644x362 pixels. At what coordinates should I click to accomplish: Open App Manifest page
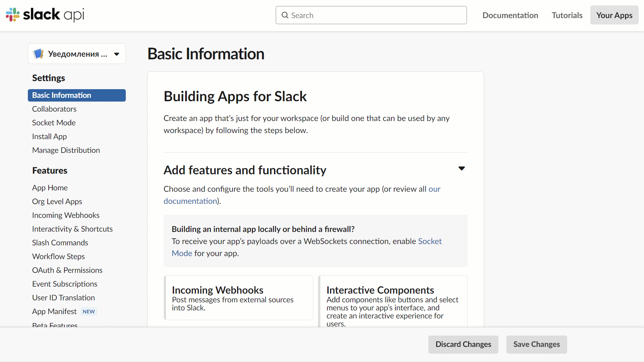54,311
